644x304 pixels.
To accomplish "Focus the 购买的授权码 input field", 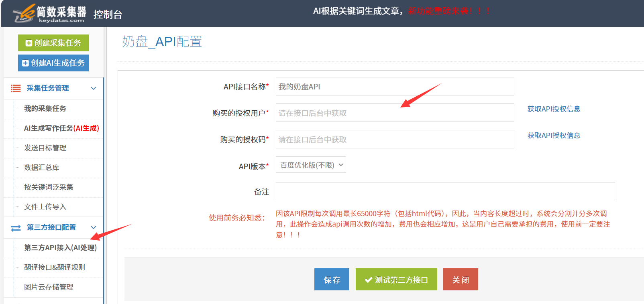I will [x=395, y=139].
